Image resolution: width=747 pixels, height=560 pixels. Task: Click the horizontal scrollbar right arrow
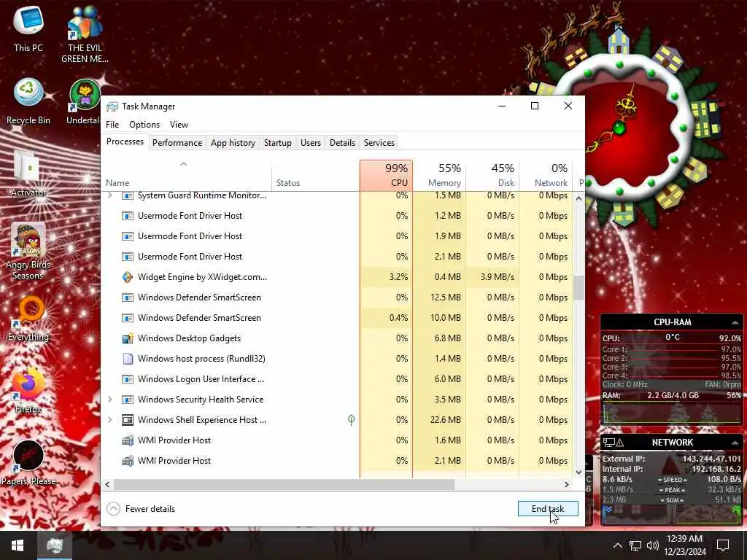(566, 484)
